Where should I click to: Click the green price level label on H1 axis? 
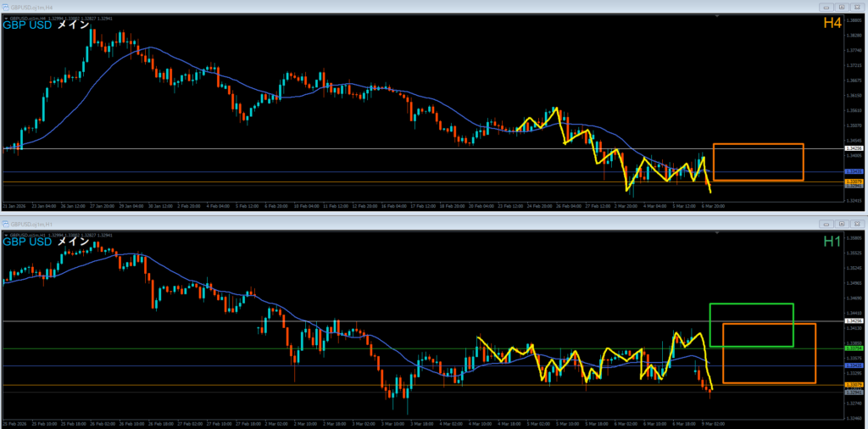point(854,348)
